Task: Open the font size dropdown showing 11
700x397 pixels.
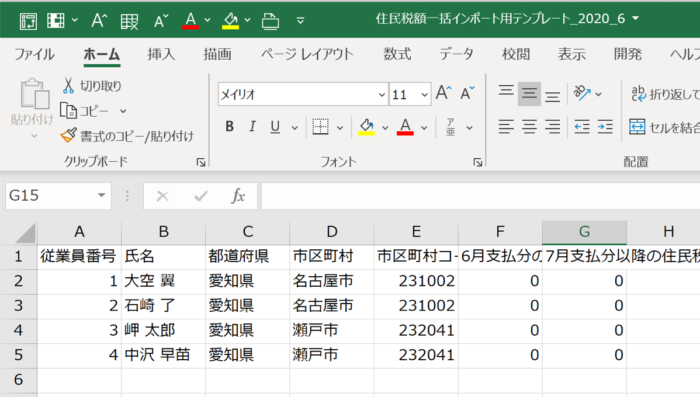Action: tap(424, 94)
